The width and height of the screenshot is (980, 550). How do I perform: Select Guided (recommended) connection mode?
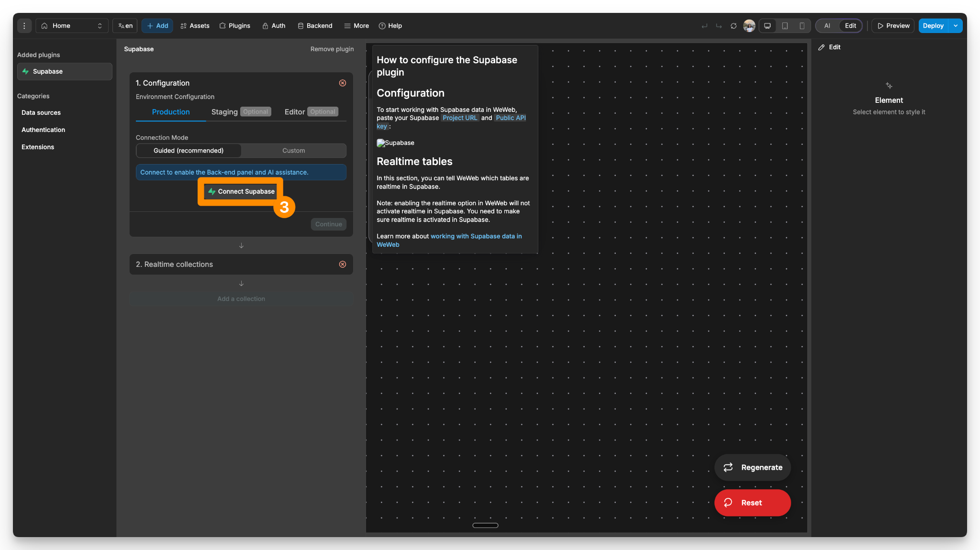(189, 151)
